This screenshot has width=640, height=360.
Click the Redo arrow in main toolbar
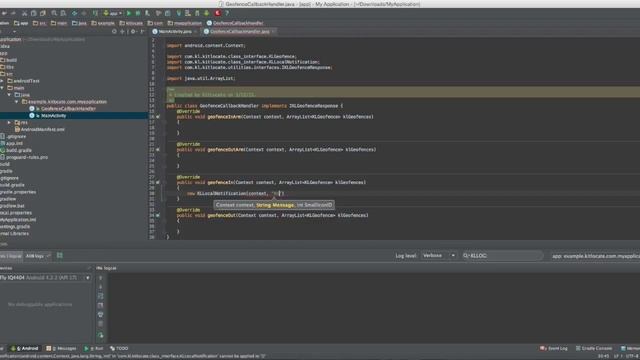tap(13, 13)
